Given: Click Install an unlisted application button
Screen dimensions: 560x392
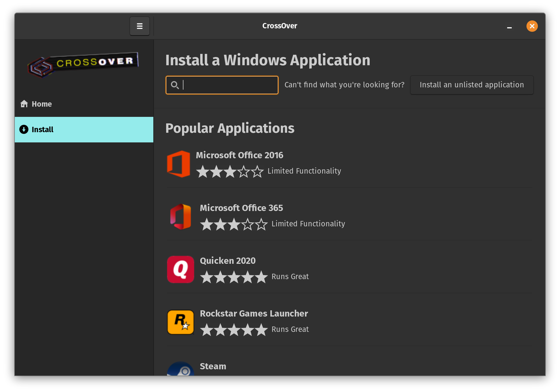Looking at the screenshot, I should [x=471, y=85].
